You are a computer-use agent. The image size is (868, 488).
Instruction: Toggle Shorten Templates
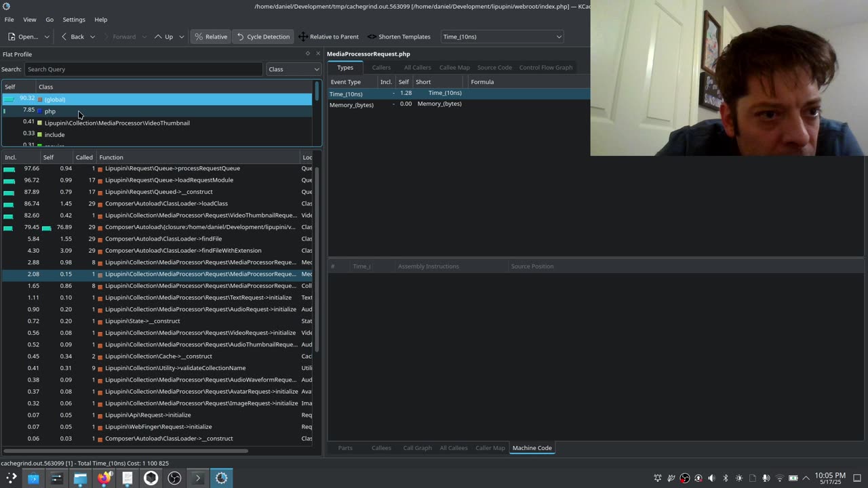coord(399,37)
